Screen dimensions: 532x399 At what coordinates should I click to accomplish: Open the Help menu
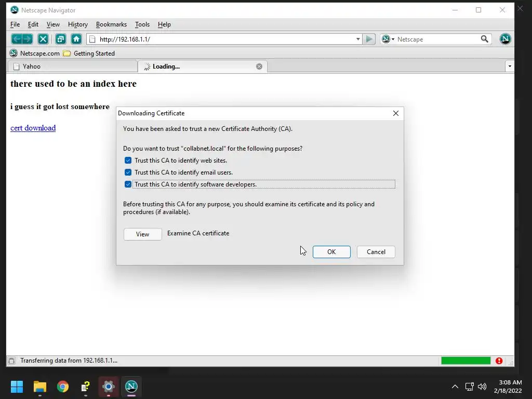(x=164, y=24)
